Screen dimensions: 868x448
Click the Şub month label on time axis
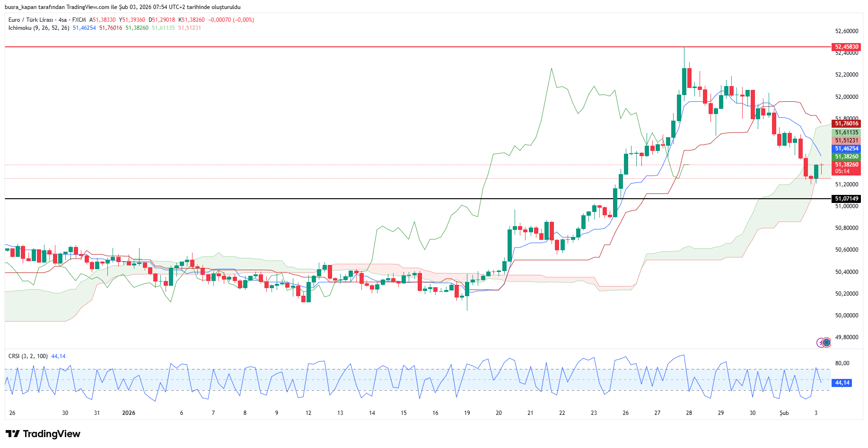784,413
